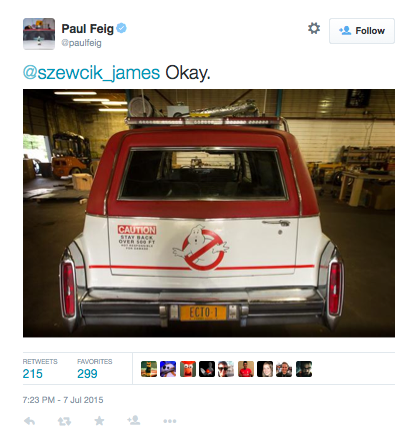Favorite the tweet with star icon
This screenshot has height=443, width=416.
tap(99, 421)
